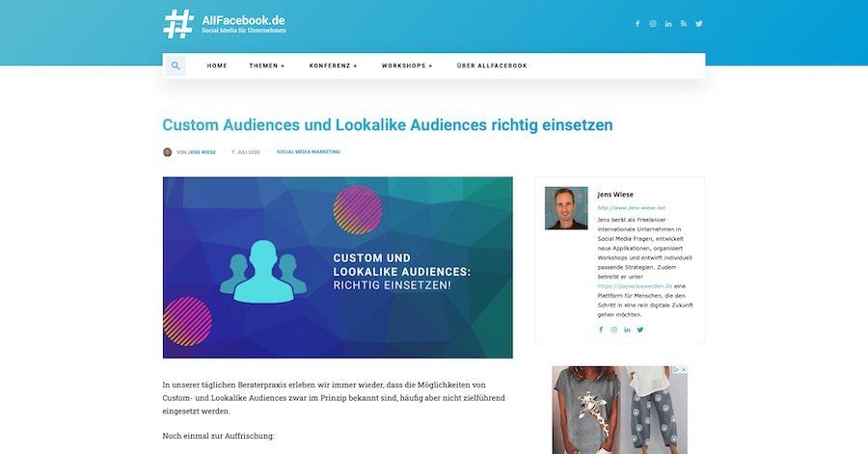Open the author box Instagram icon
This screenshot has width=868, height=454.
[614, 330]
